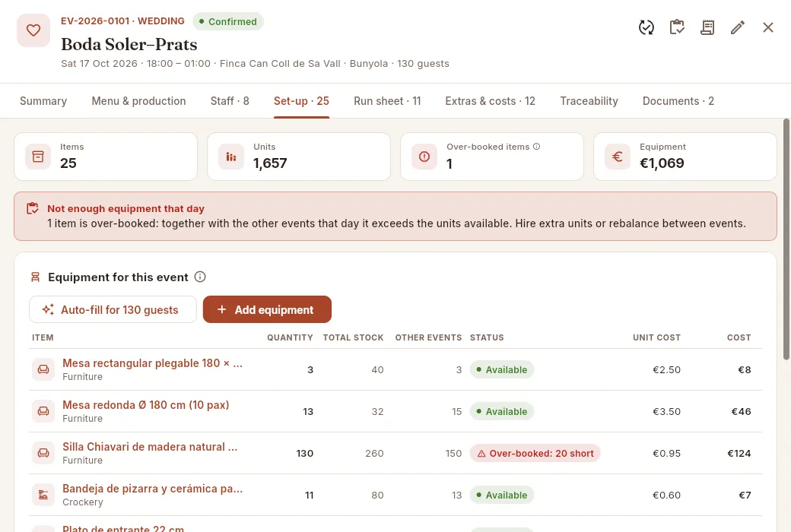Click the QUANTITY column header
The height and width of the screenshot is (532, 791).
point(290,337)
